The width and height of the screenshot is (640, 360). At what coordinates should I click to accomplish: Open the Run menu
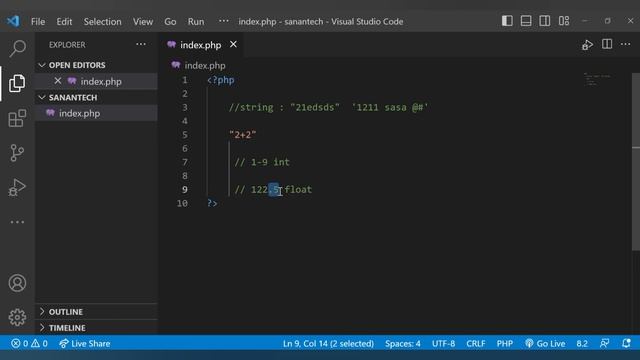196,21
